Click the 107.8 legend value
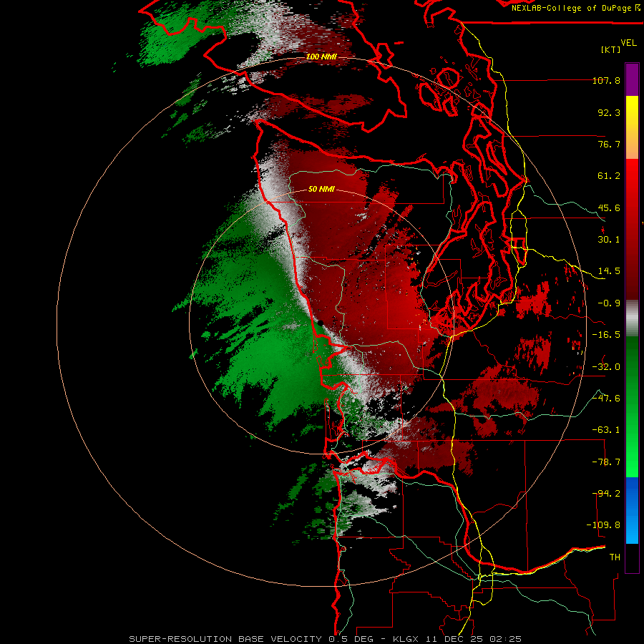Viewport: 644px width, 644px height. click(606, 80)
